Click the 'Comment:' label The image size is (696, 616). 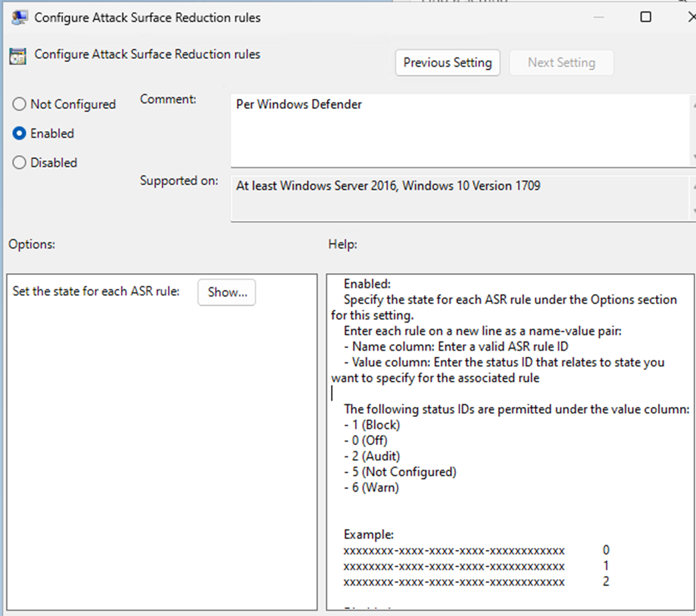(168, 100)
